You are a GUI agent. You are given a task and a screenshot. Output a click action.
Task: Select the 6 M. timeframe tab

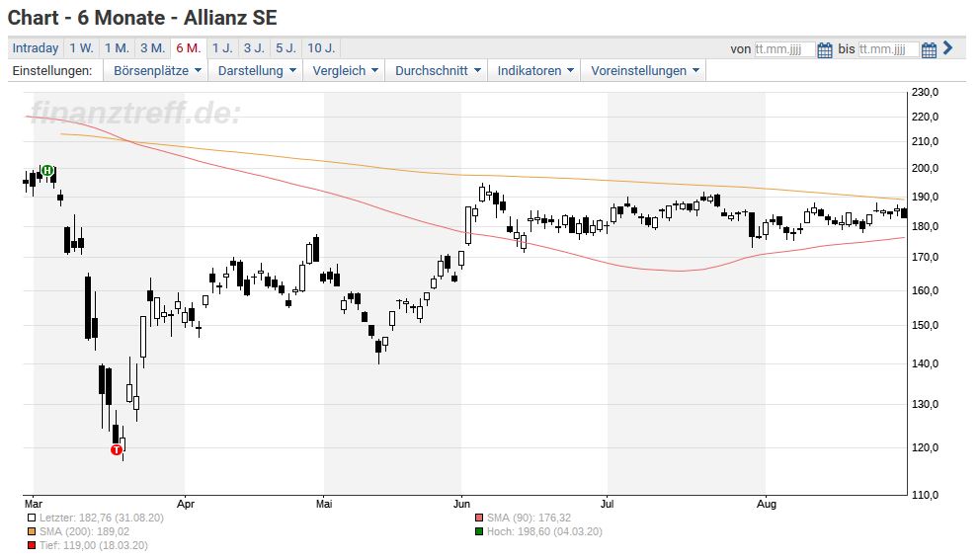188,48
